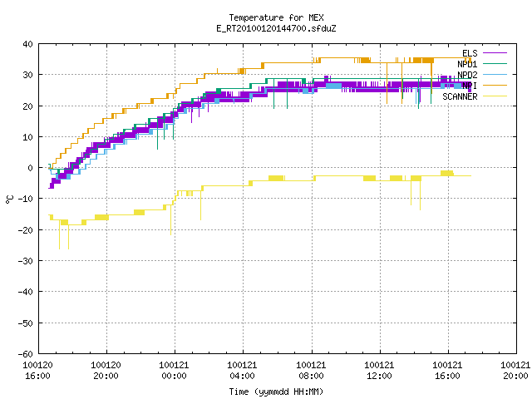Click the °C y-axis unit label
Viewport: 532px width, 399px height.
click(x=9, y=199)
